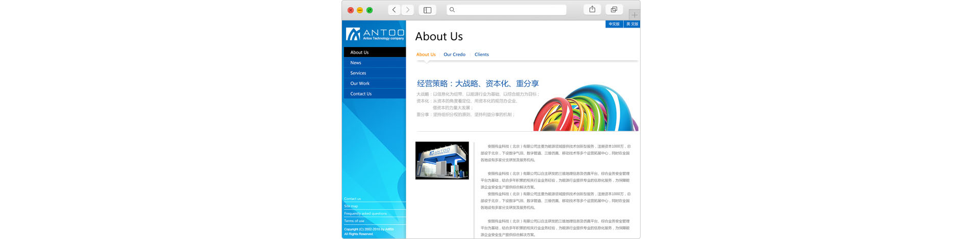The width and height of the screenshot is (980, 239).
Task: Toggle the browser sidebar icon
Action: coord(427,10)
